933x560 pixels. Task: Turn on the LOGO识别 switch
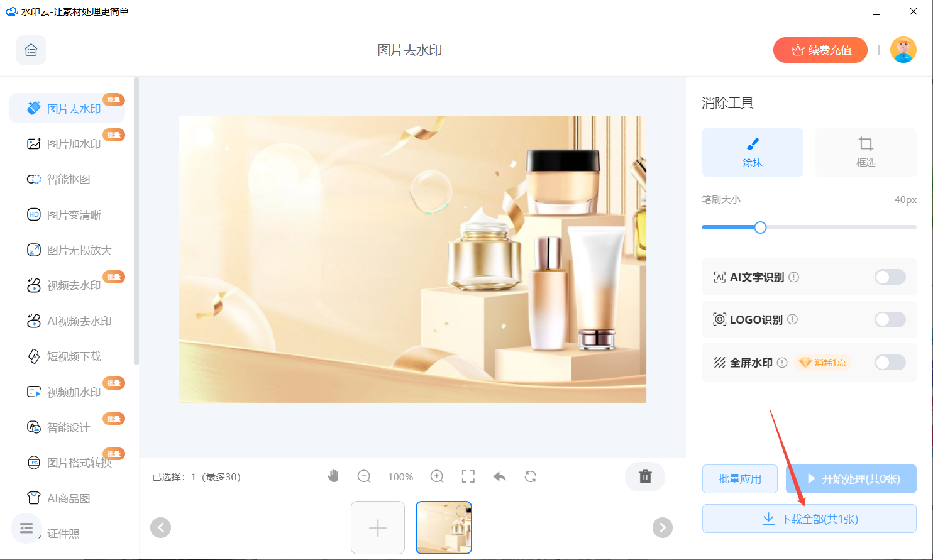[x=890, y=320]
